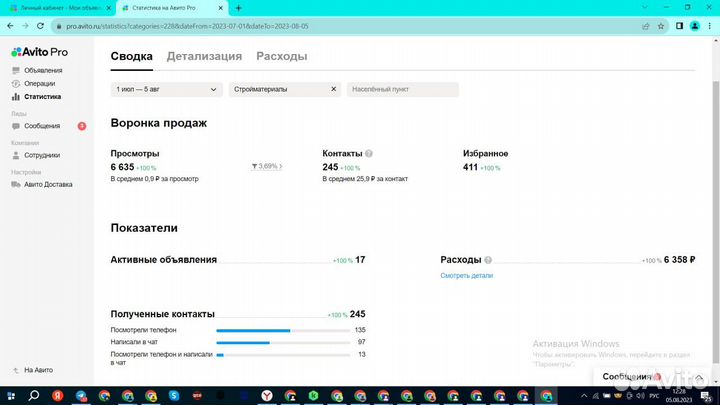The height and width of the screenshot is (405, 720).
Task: Open Сообщения in the sidebar
Action: [x=42, y=126]
